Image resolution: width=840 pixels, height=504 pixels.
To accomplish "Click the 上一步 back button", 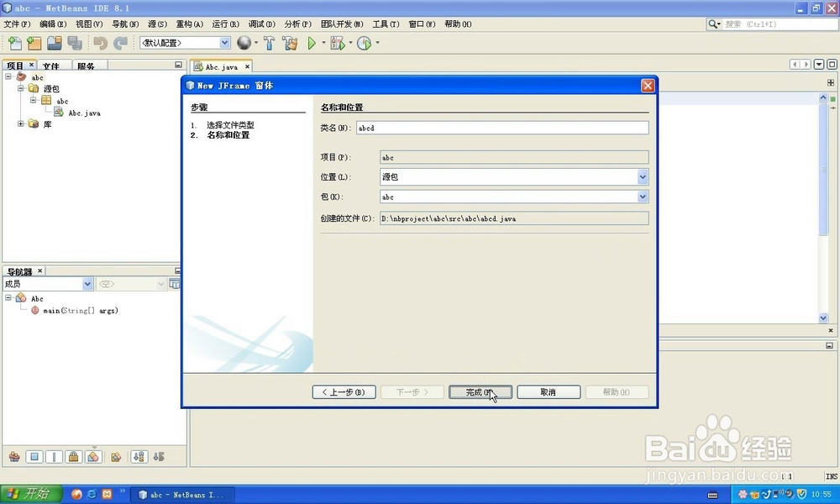I will (344, 392).
